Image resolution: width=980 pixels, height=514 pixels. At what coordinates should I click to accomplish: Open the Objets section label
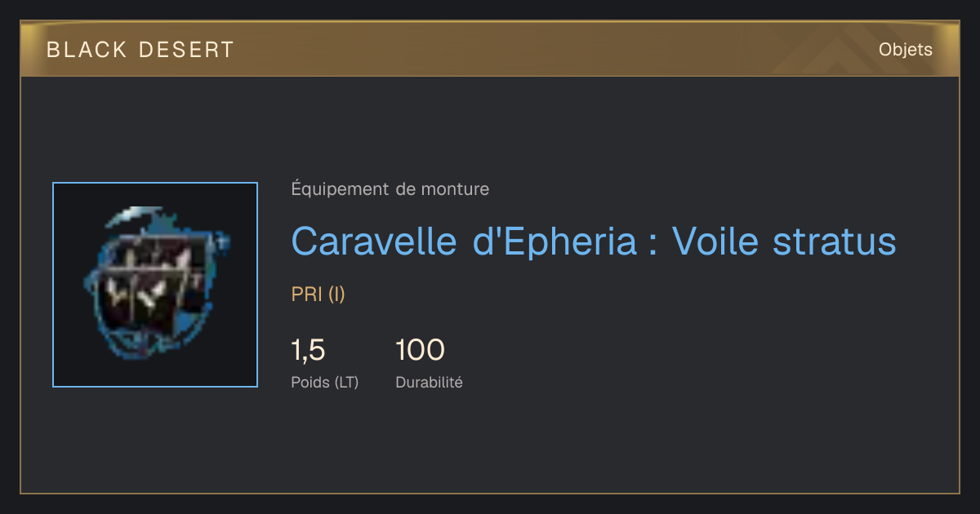pyautogui.click(x=906, y=50)
